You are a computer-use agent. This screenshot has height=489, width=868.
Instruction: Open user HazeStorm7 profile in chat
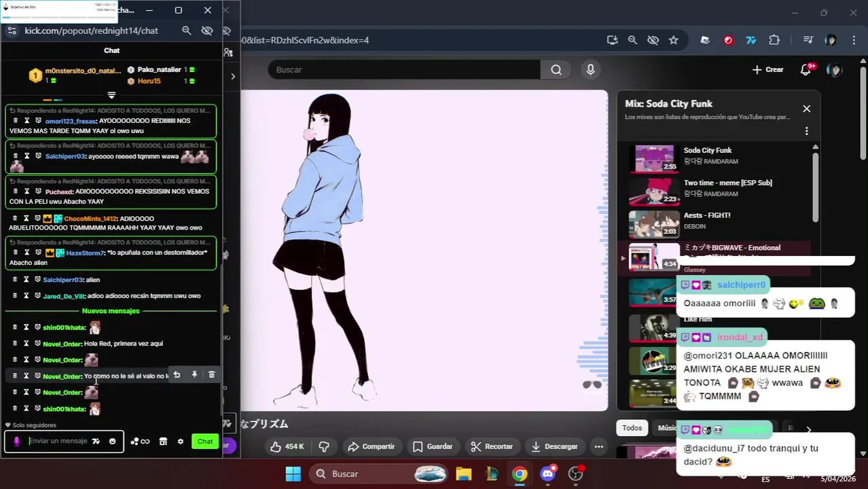point(86,253)
